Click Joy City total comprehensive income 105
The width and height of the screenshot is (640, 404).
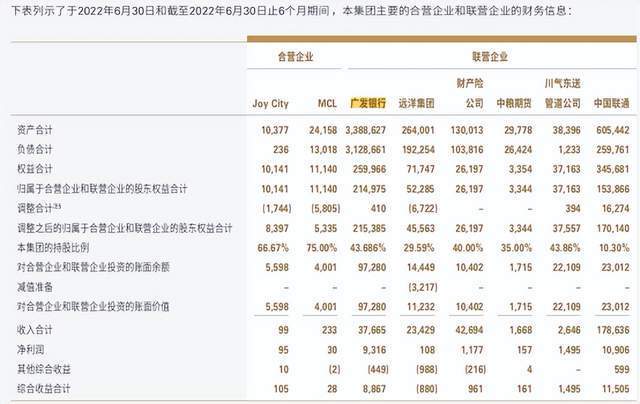click(x=281, y=389)
